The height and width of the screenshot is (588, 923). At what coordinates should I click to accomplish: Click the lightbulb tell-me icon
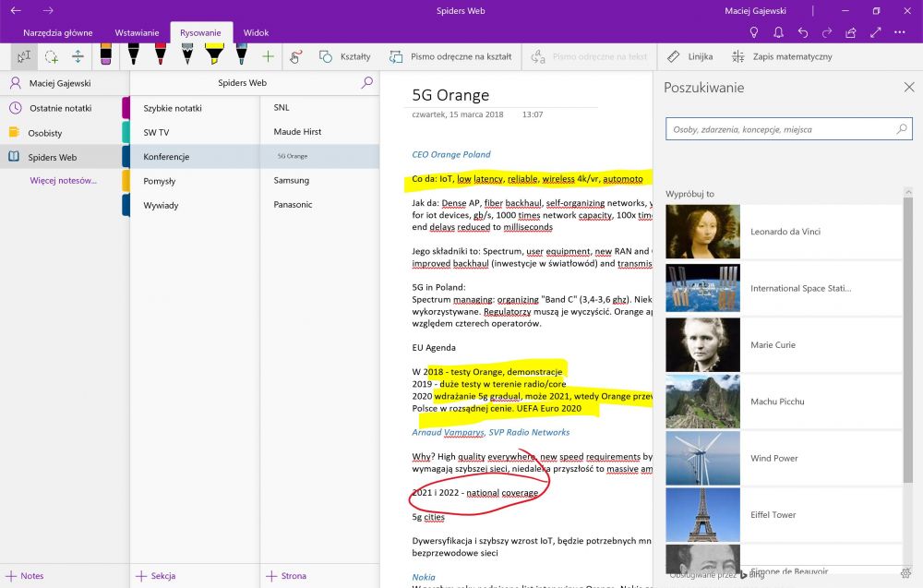[x=753, y=33]
